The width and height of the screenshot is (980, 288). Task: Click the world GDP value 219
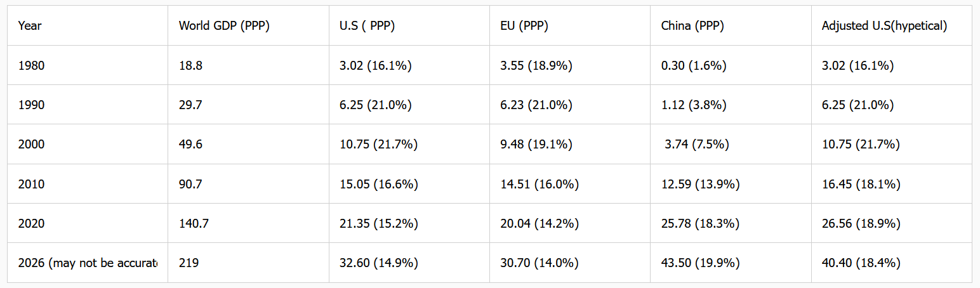248,263
